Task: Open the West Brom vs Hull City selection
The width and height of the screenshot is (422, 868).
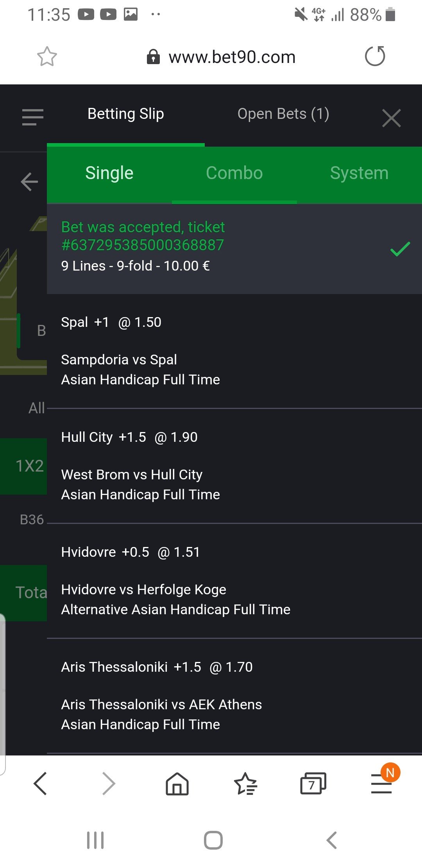Action: pyautogui.click(x=132, y=475)
